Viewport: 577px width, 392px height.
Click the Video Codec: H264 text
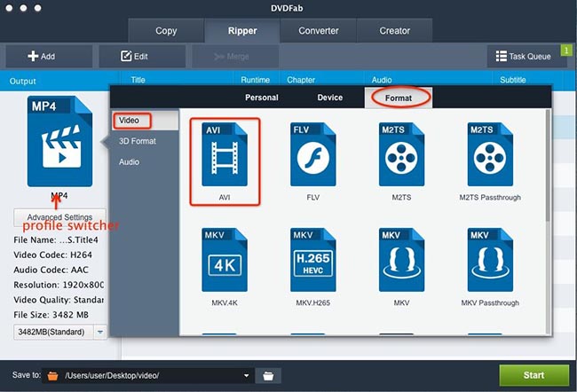[52, 255]
